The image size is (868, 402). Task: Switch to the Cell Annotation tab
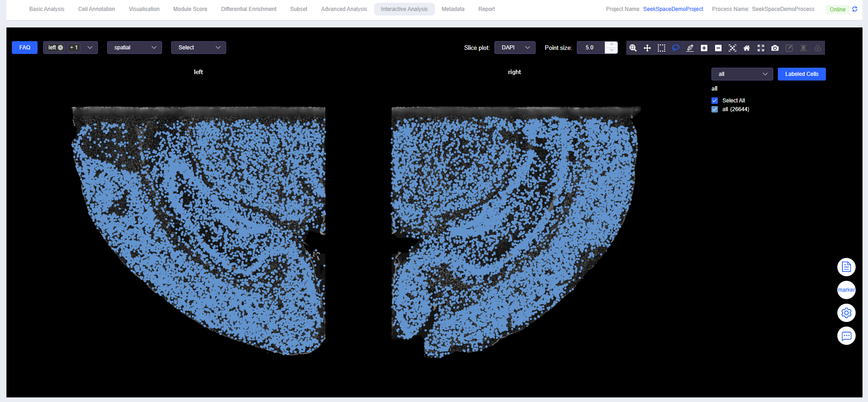point(97,9)
